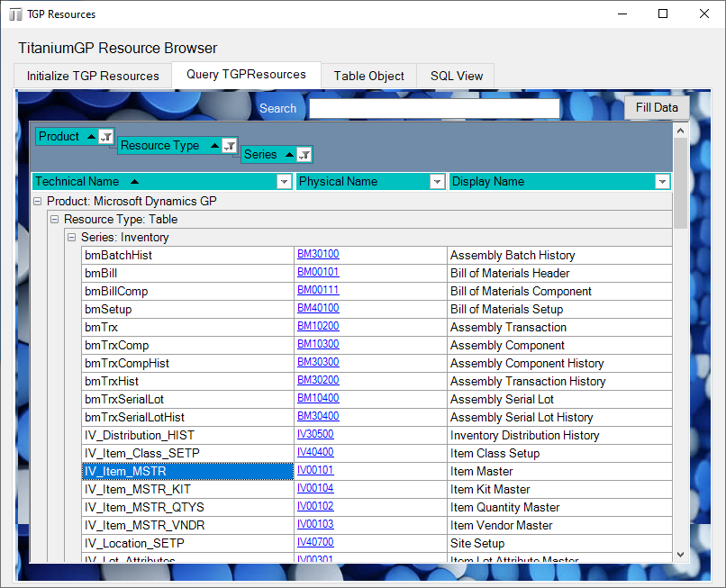Screen dimensions: 726x588
Task: Open the IV00104 physical name link
Action: (315, 488)
